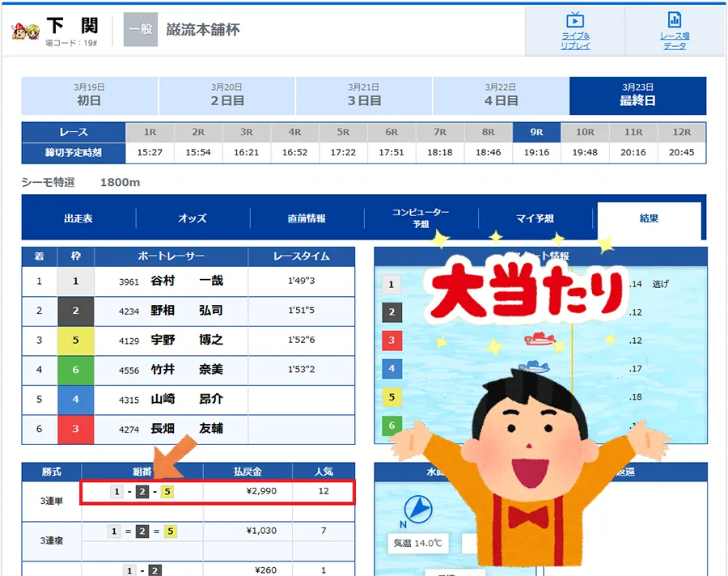Open the オッズ tab

coord(193,218)
